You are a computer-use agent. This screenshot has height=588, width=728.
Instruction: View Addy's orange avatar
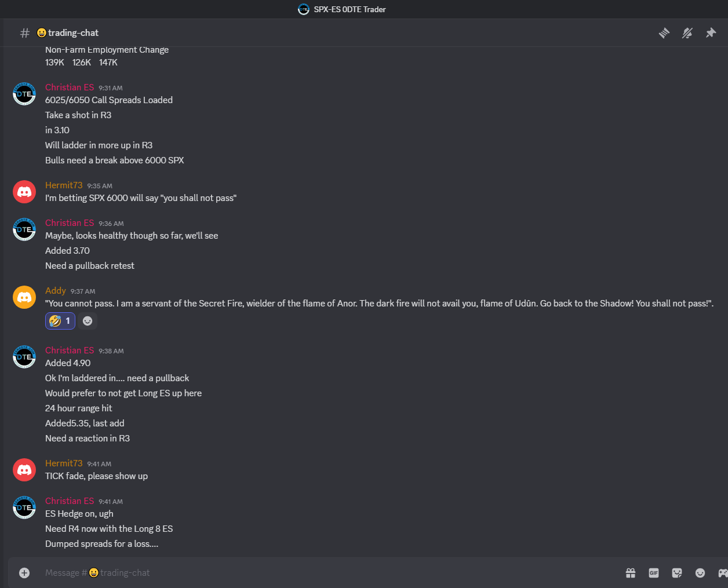[24, 297]
